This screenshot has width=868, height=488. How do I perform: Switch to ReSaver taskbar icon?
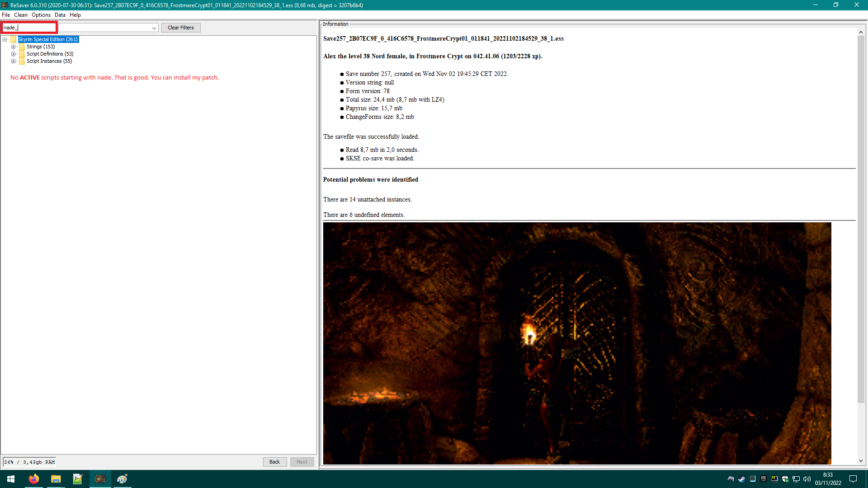100,479
